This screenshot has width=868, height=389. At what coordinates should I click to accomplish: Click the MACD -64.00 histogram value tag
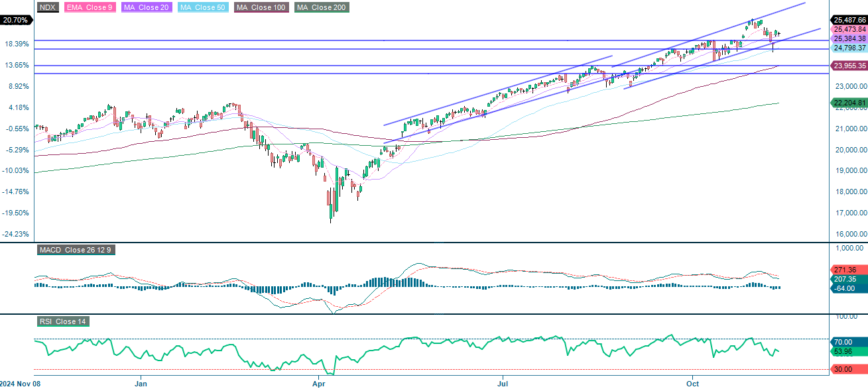coord(849,289)
